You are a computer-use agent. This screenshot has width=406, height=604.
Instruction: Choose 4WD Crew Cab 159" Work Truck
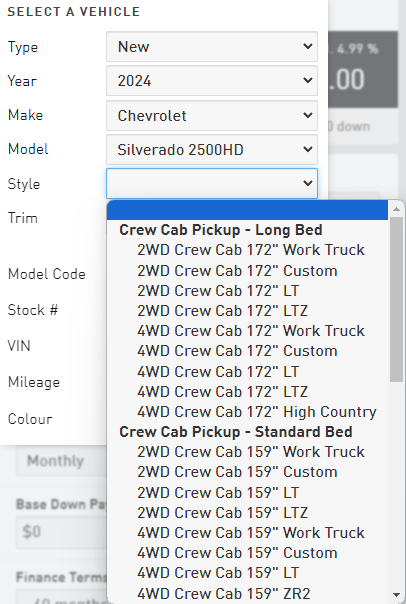tap(247, 533)
